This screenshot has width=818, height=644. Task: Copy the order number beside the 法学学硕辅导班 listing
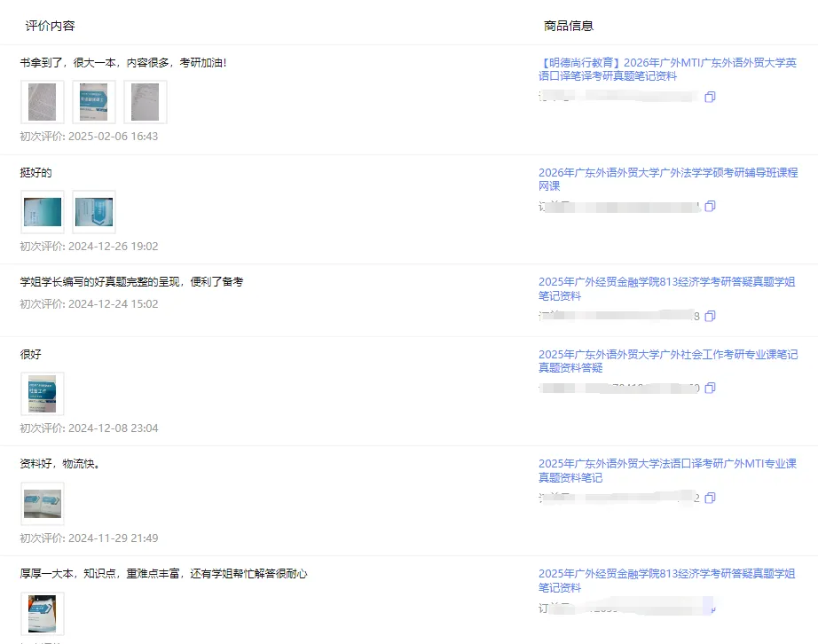[x=711, y=204]
